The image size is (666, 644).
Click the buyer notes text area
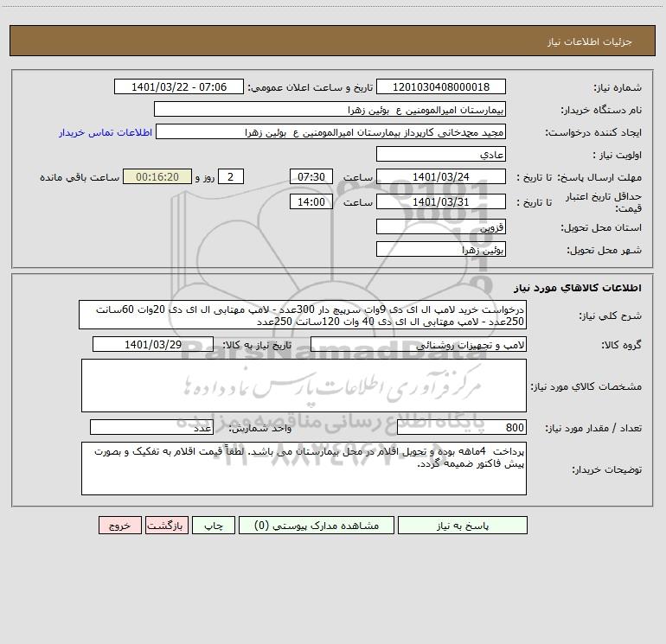click(x=304, y=469)
